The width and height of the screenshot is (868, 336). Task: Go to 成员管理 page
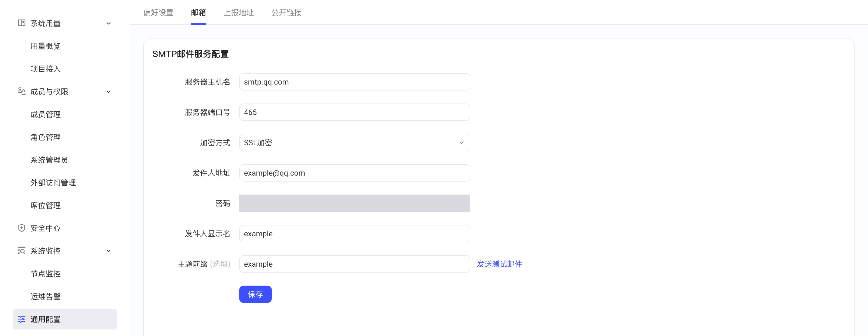coord(46,114)
